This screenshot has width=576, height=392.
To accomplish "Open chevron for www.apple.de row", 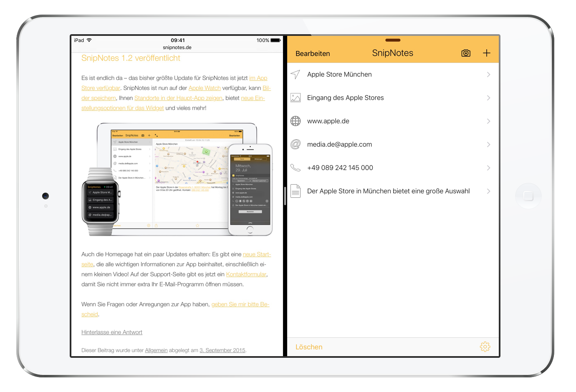I will click(x=488, y=121).
